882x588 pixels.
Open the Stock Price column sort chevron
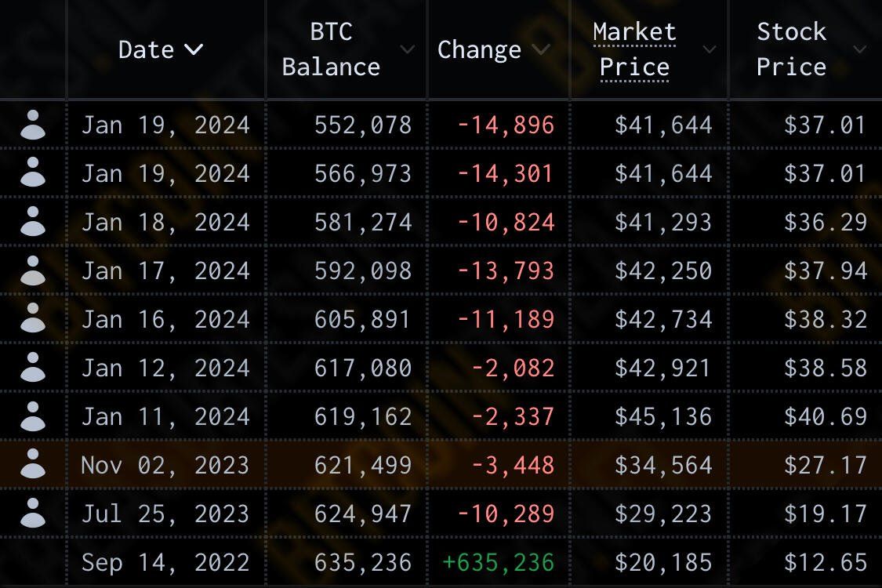(x=859, y=49)
